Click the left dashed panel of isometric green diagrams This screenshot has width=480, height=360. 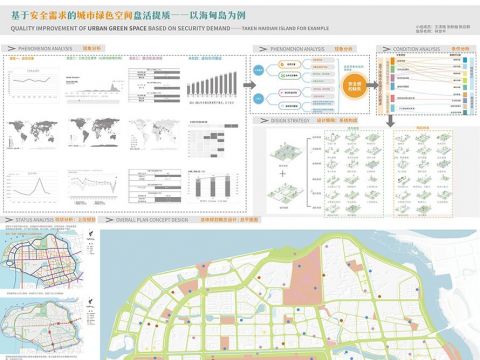pos(354,173)
